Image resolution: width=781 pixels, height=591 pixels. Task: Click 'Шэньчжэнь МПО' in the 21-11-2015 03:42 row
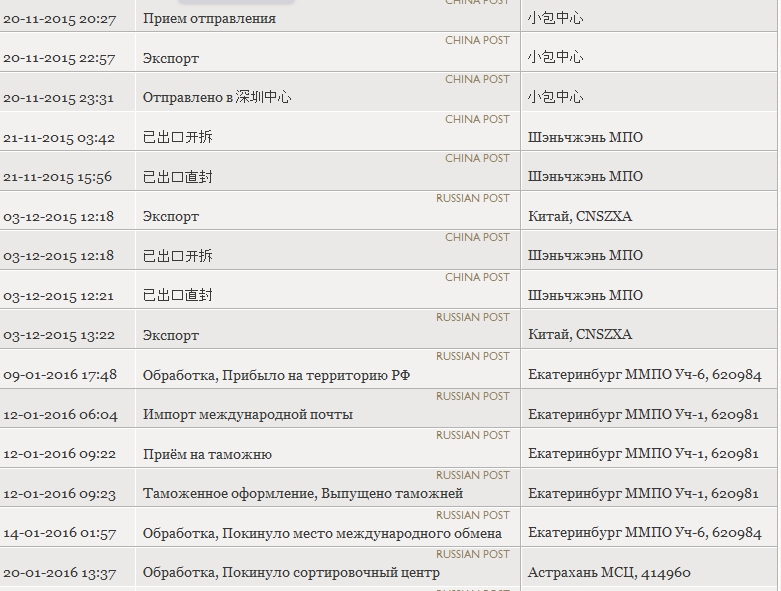pos(585,137)
